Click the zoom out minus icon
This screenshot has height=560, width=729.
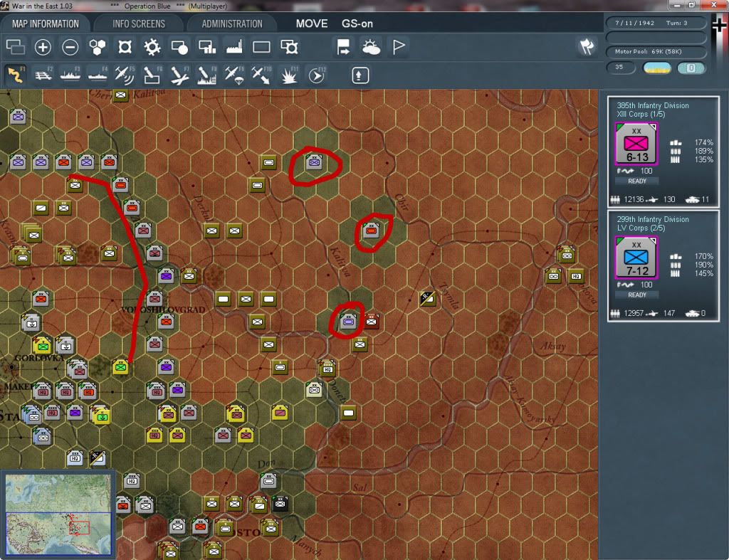70,47
